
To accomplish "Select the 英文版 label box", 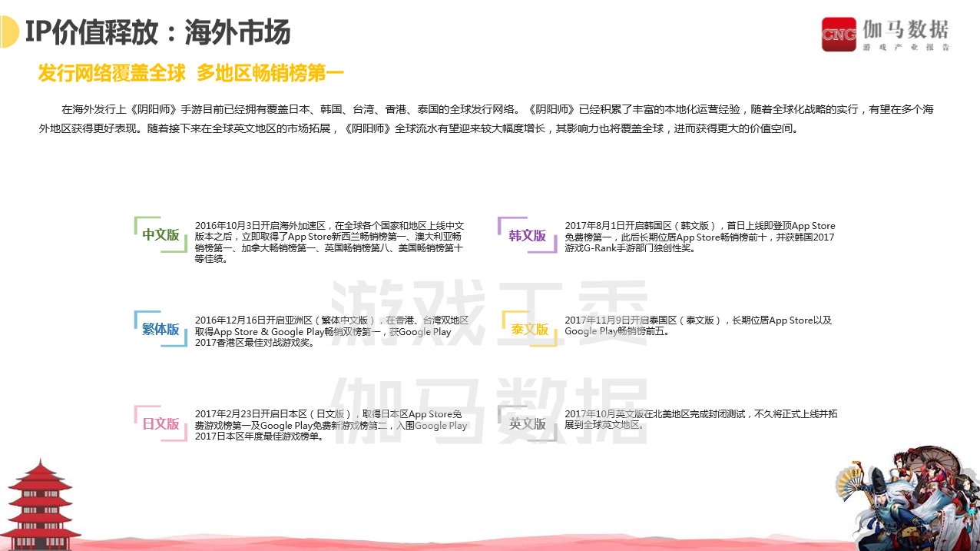I will tap(527, 423).
